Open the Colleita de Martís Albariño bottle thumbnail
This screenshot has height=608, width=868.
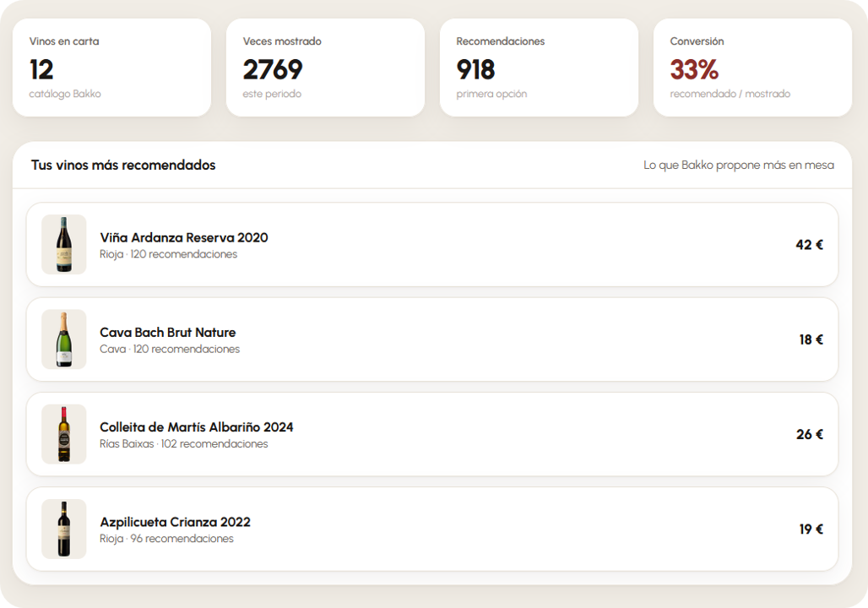63,434
